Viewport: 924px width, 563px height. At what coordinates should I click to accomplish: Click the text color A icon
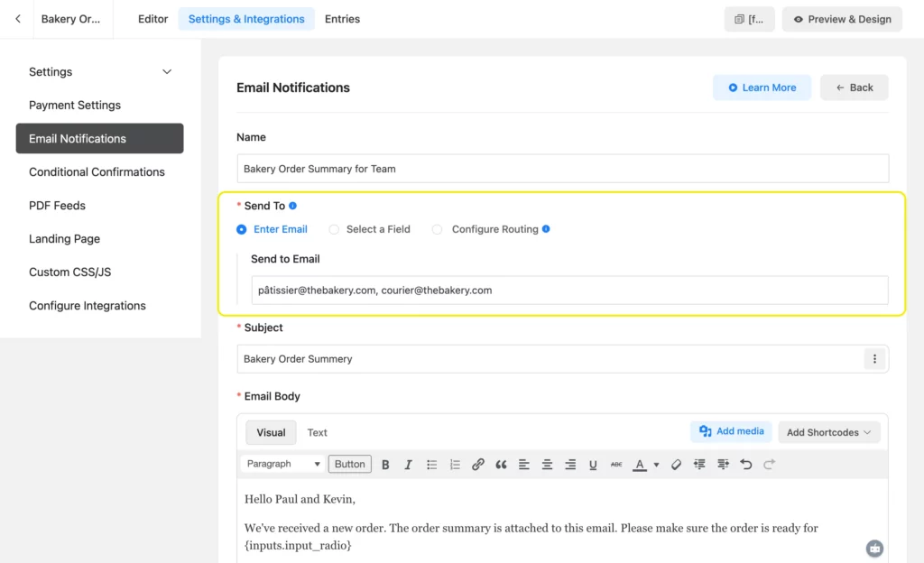[x=640, y=464]
